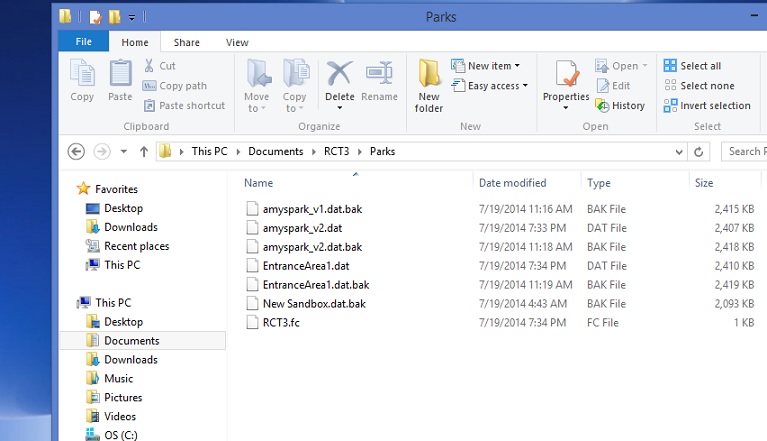
Task: Open the New item dropdown
Action: click(x=486, y=66)
